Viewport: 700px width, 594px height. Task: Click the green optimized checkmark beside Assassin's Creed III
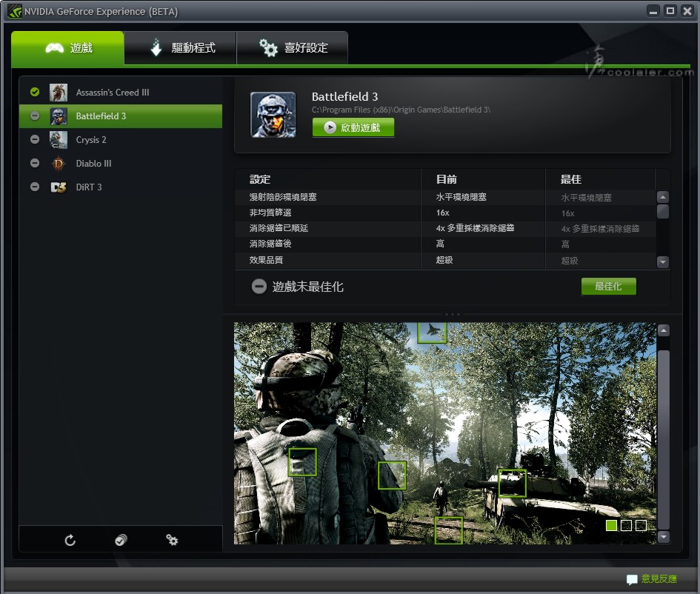click(x=35, y=92)
